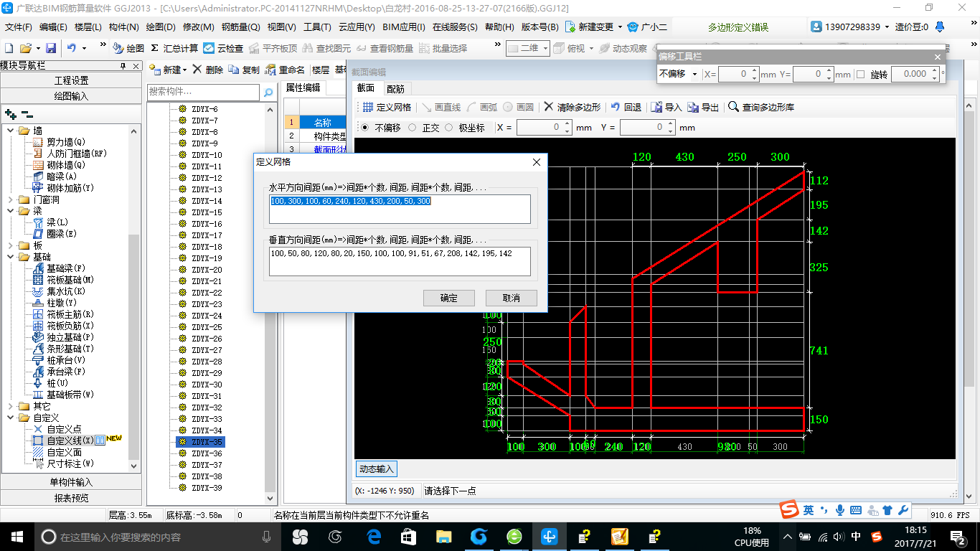Toggle 动态输入 button
The width and height of the screenshot is (980, 551).
(377, 468)
